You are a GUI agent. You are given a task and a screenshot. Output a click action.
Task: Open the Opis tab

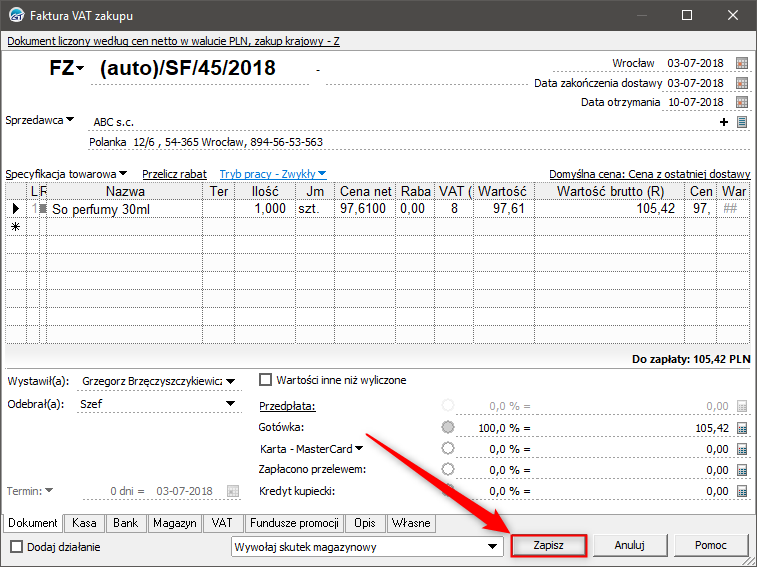click(364, 523)
